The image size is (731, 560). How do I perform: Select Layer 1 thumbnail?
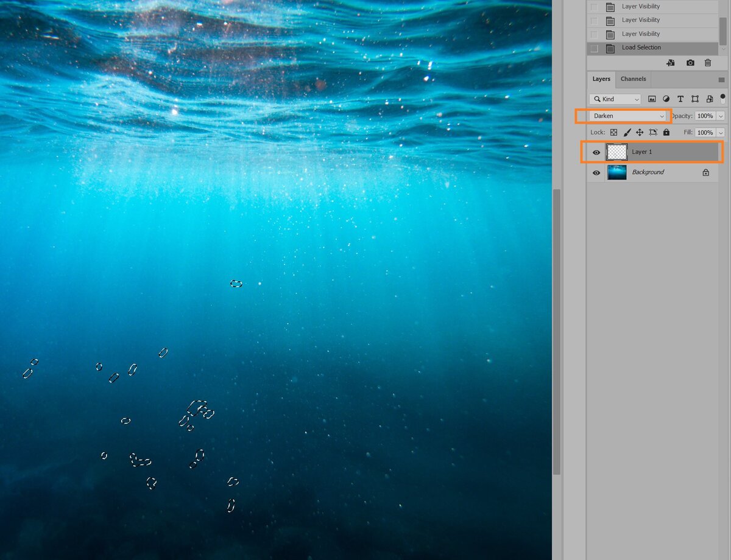tap(617, 152)
